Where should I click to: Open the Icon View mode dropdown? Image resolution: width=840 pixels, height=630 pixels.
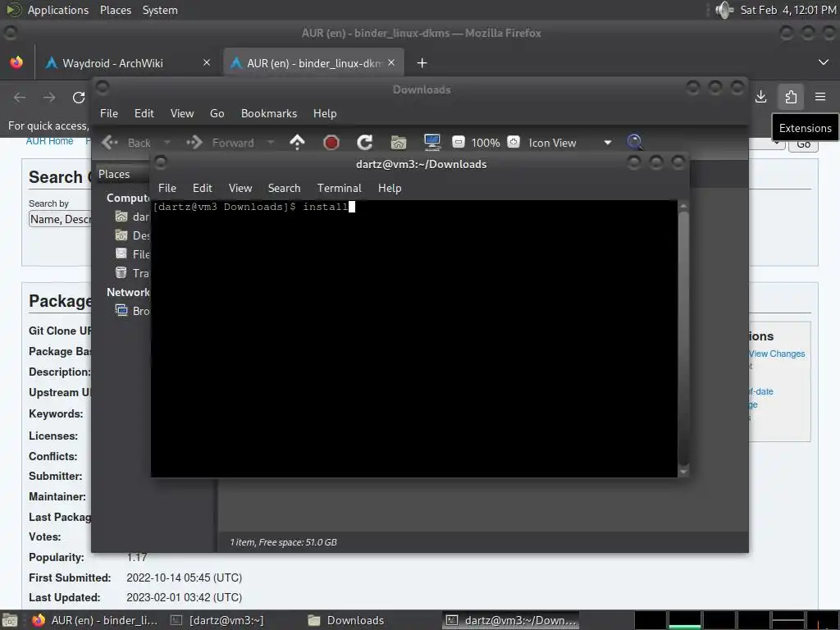point(569,143)
